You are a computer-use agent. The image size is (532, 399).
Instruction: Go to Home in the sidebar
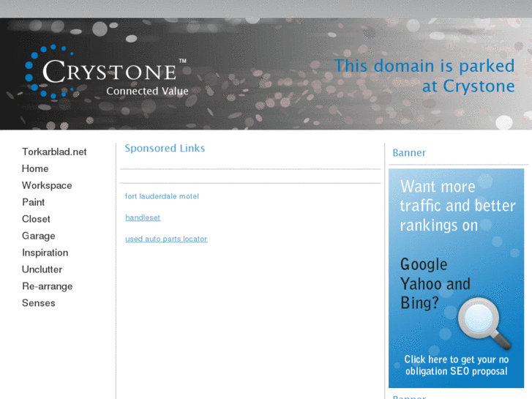click(x=35, y=168)
